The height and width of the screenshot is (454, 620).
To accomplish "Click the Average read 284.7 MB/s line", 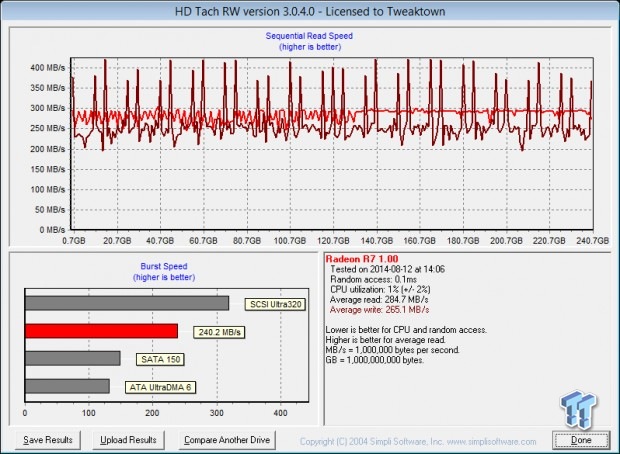I will coord(379,299).
